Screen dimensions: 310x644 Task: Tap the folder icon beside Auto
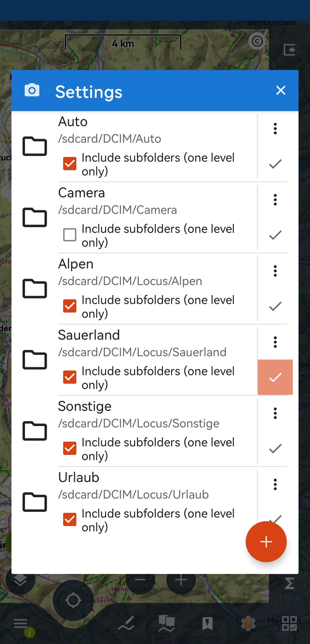click(35, 146)
